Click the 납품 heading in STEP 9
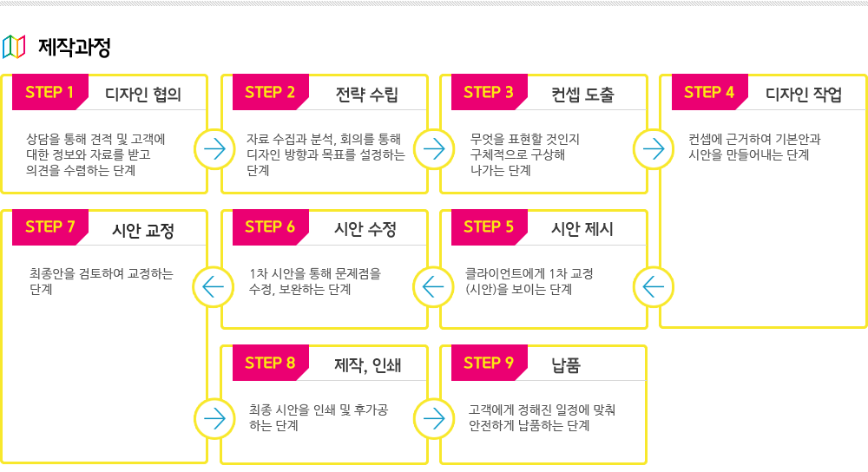Viewport: 868px width, 472px height. coord(566,365)
